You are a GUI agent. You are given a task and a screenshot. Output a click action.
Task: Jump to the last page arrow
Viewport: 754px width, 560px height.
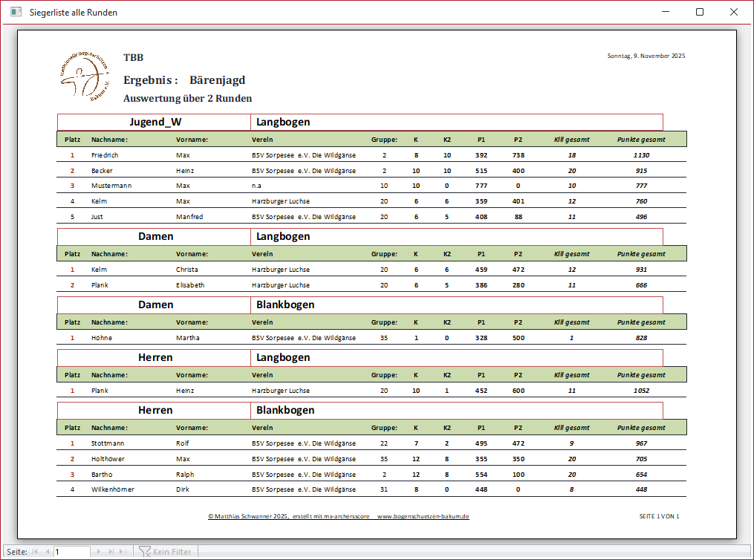tap(111, 552)
